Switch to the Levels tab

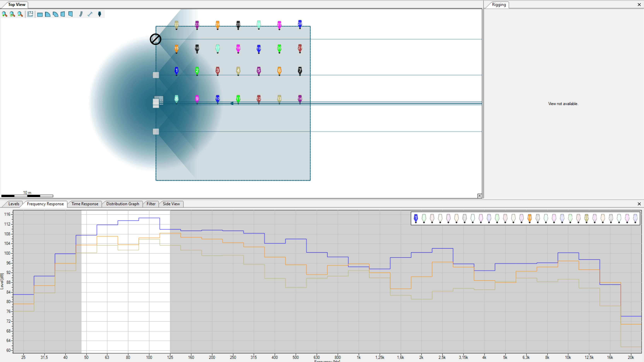14,204
